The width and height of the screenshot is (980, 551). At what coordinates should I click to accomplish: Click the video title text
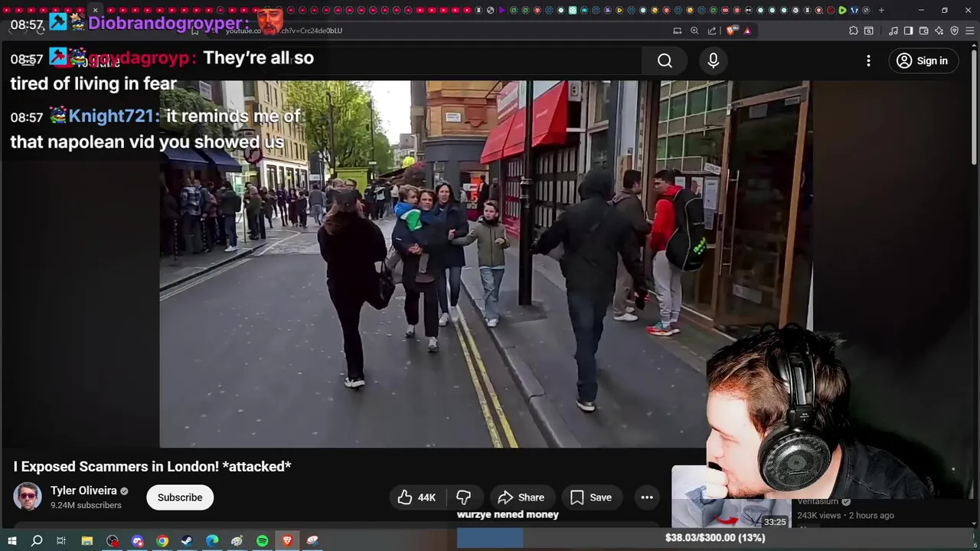[152, 466]
